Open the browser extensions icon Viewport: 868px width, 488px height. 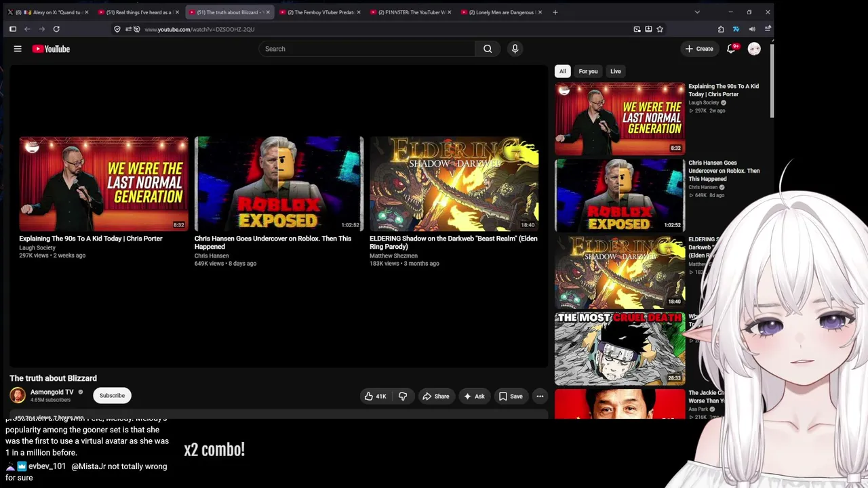pyautogui.click(x=721, y=29)
